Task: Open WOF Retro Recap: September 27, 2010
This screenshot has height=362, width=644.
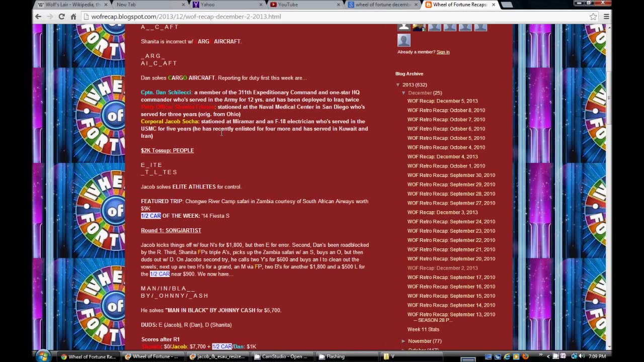Action: (x=451, y=203)
